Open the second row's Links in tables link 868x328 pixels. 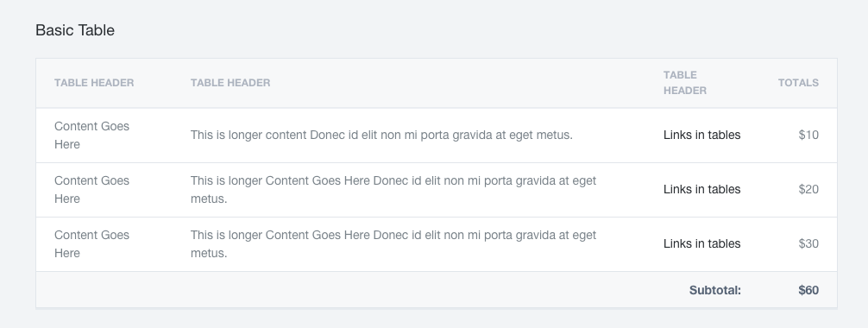tap(701, 190)
